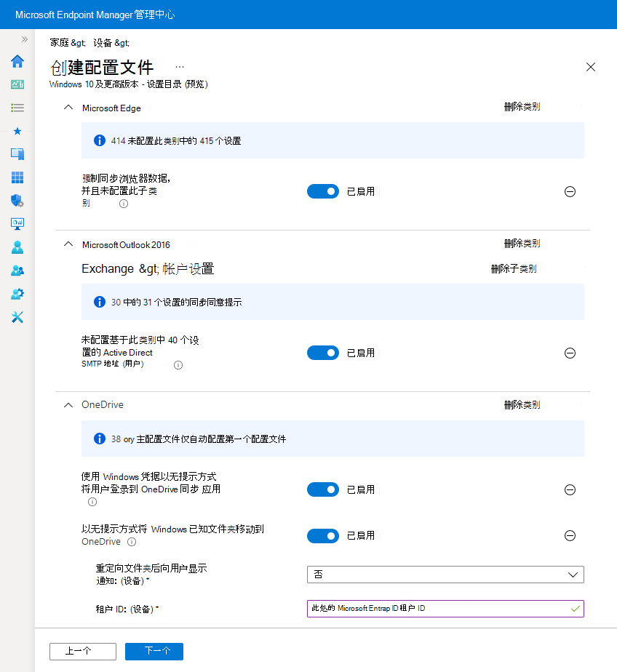Click the 下一个 button
This screenshot has height=672, width=617.
click(154, 652)
